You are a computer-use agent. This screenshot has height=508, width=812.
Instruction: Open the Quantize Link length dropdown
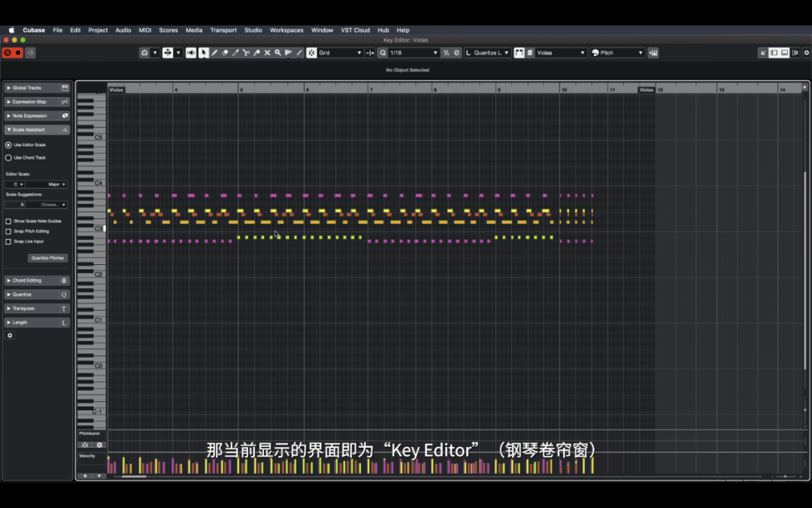pos(487,53)
